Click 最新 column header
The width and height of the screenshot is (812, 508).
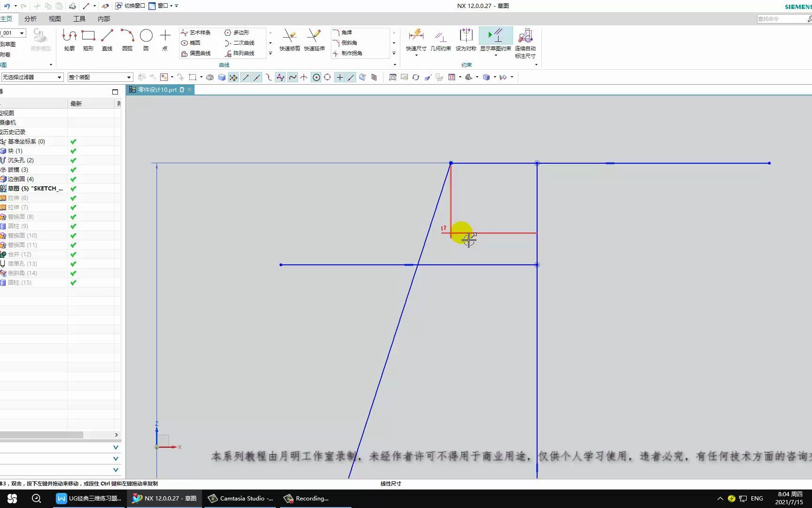coord(76,104)
